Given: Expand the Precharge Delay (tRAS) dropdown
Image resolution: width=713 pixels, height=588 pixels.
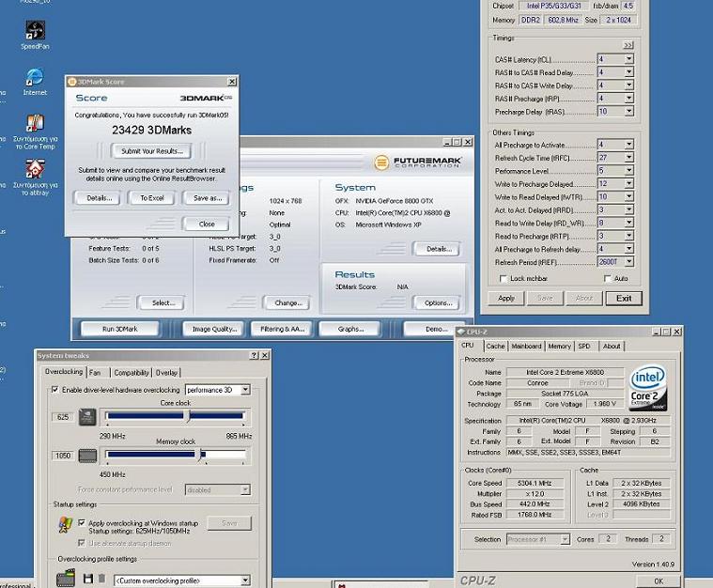Looking at the screenshot, I should point(628,111).
